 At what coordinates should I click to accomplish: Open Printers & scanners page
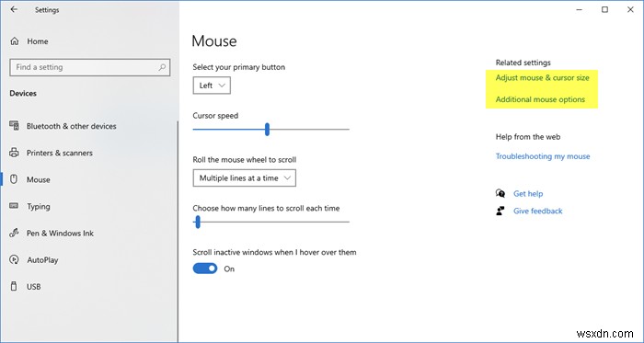(60, 153)
